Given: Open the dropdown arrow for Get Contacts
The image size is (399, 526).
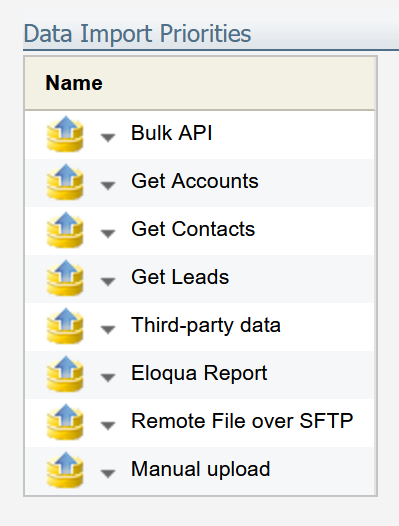Looking at the screenshot, I should point(108,233).
